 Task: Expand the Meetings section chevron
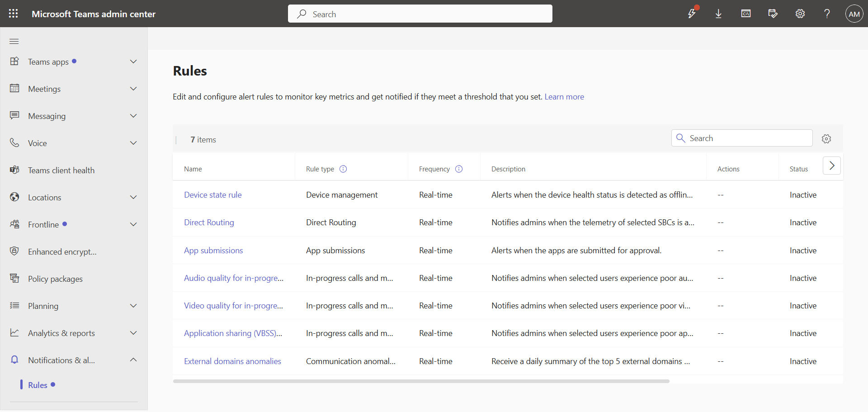pos(133,89)
